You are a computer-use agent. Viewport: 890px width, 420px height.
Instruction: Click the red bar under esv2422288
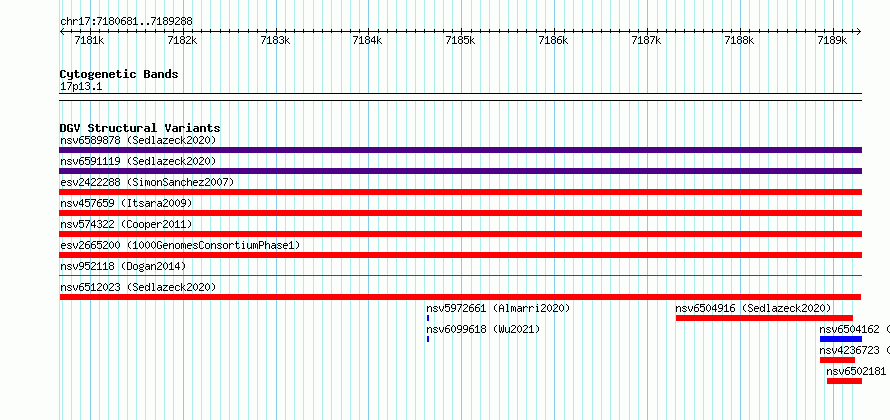pos(460,192)
